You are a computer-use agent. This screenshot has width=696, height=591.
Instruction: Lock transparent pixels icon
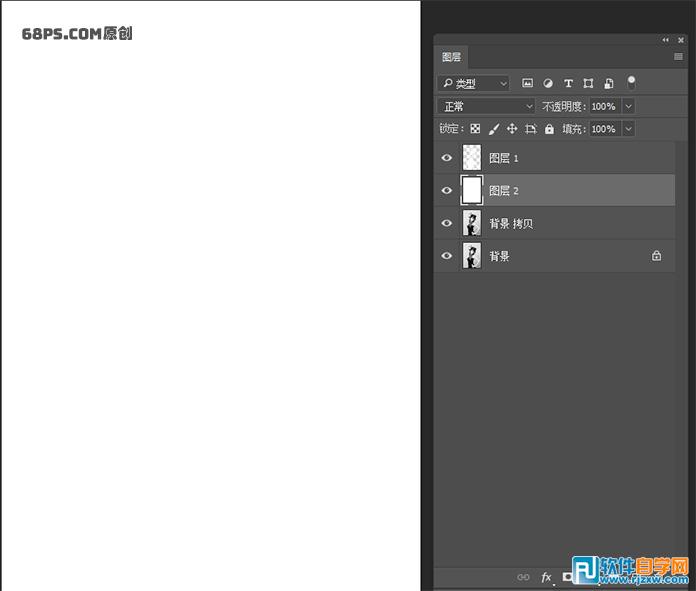pos(475,129)
